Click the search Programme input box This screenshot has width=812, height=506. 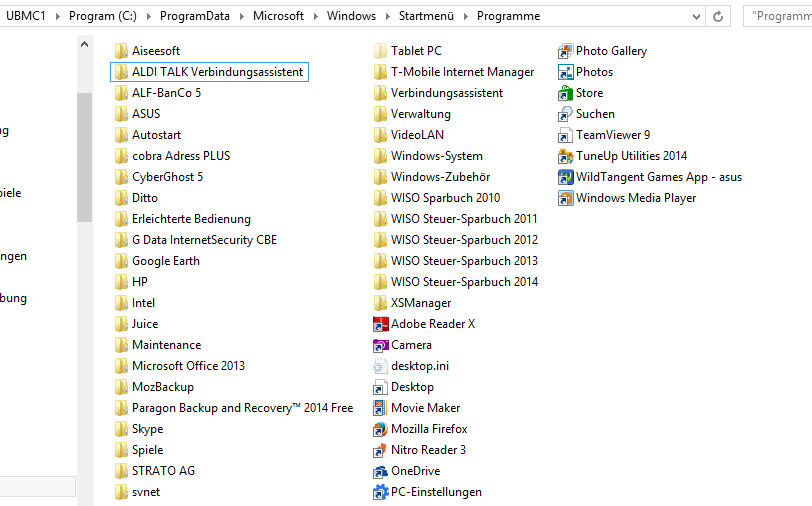click(778, 17)
